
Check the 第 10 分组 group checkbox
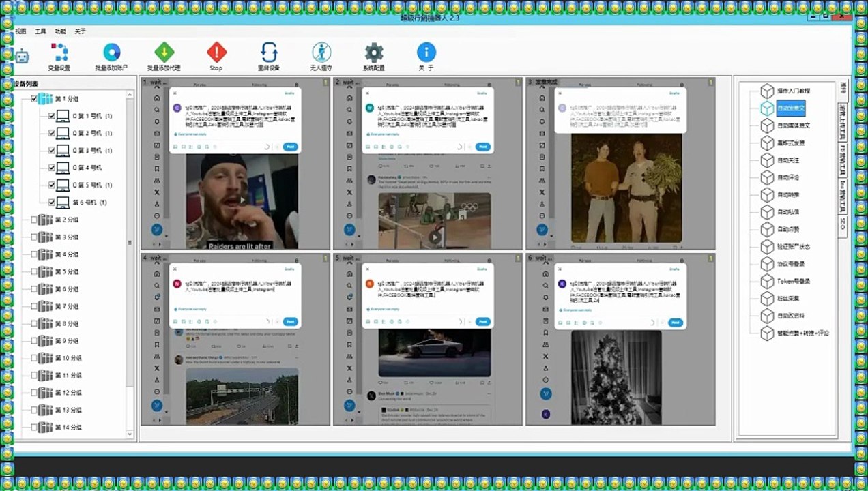[x=34, y=358]
